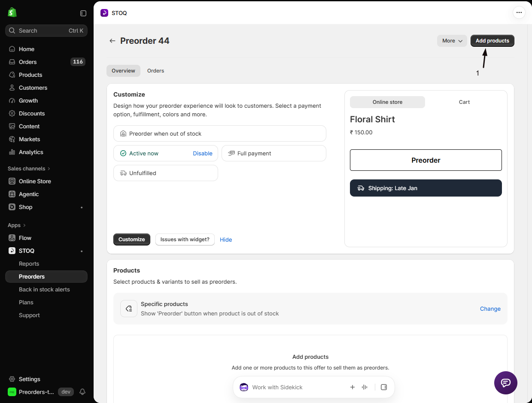532x403 pixels.
Task: Select the Orders tab
Action: 155,71
